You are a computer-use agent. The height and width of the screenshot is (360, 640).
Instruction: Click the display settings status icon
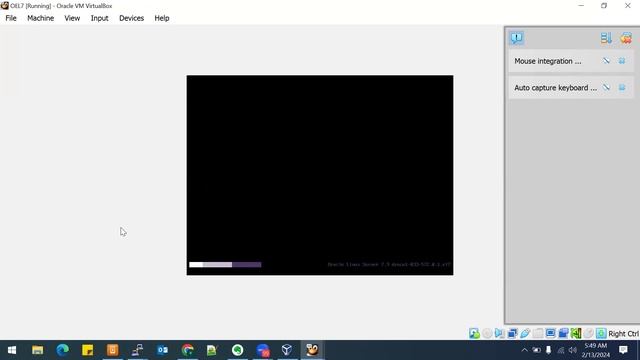(550, 333)
